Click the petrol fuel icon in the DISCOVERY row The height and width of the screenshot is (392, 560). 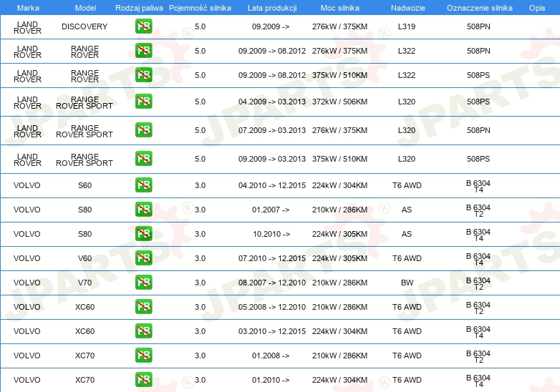click(143, 26)
